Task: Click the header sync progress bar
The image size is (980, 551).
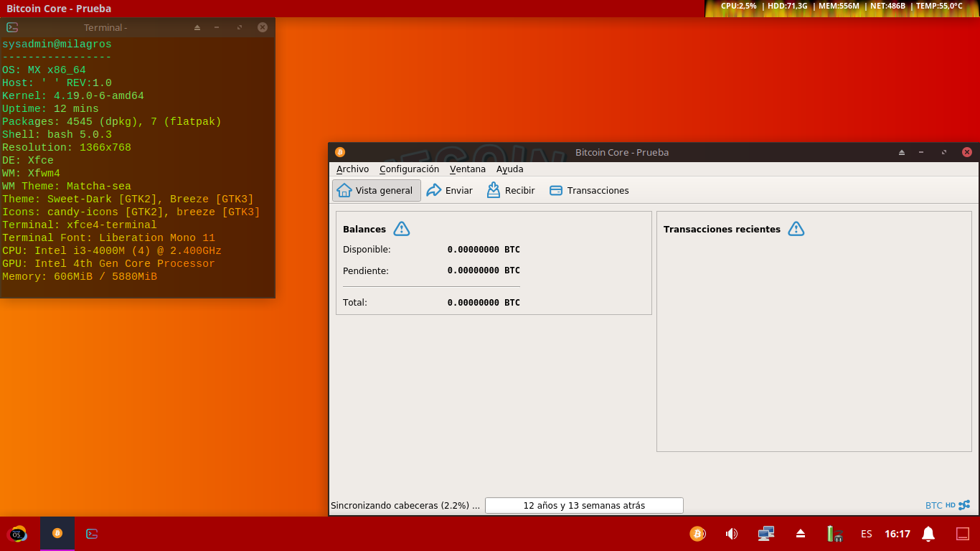Action: click(x=584, y=505)
